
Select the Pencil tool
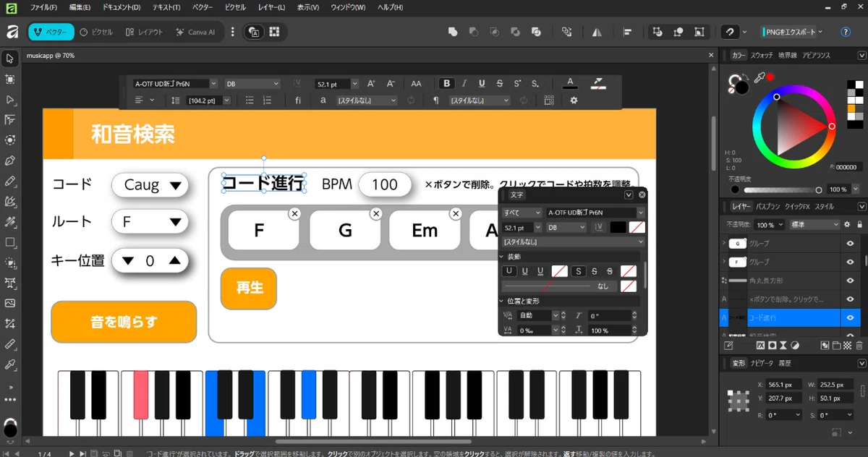point(10,181)
